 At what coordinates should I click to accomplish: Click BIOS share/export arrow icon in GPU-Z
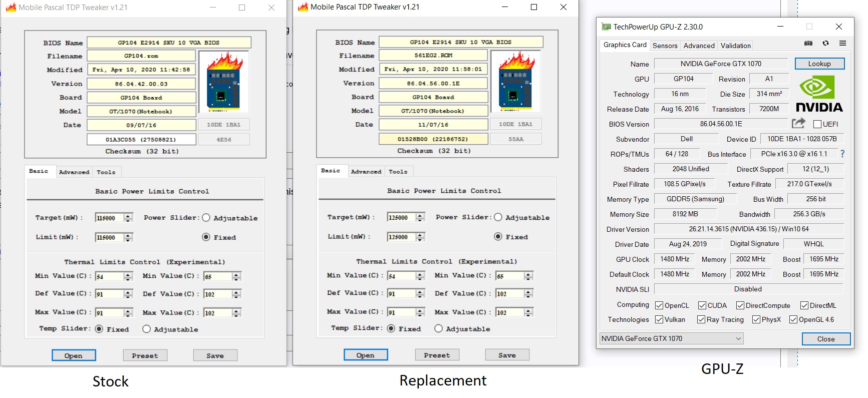click(x=798, y=123)
